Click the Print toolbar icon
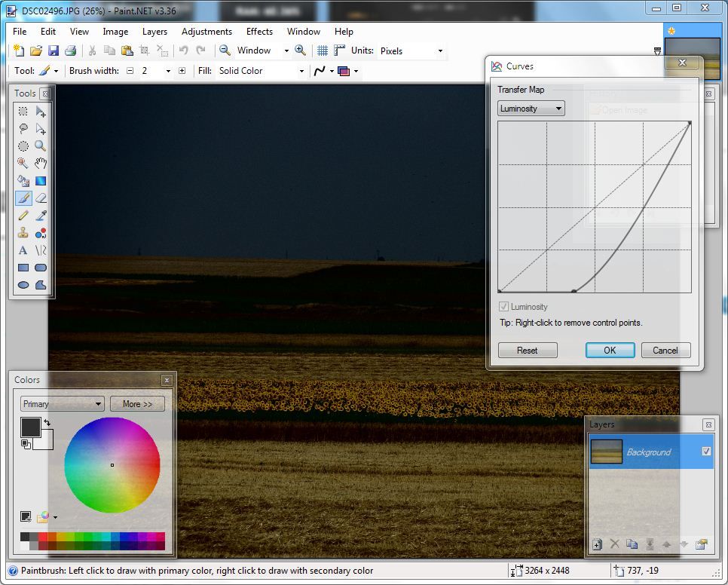The height and width of the screenshot is (585, 728). click(x=71, y=51)
